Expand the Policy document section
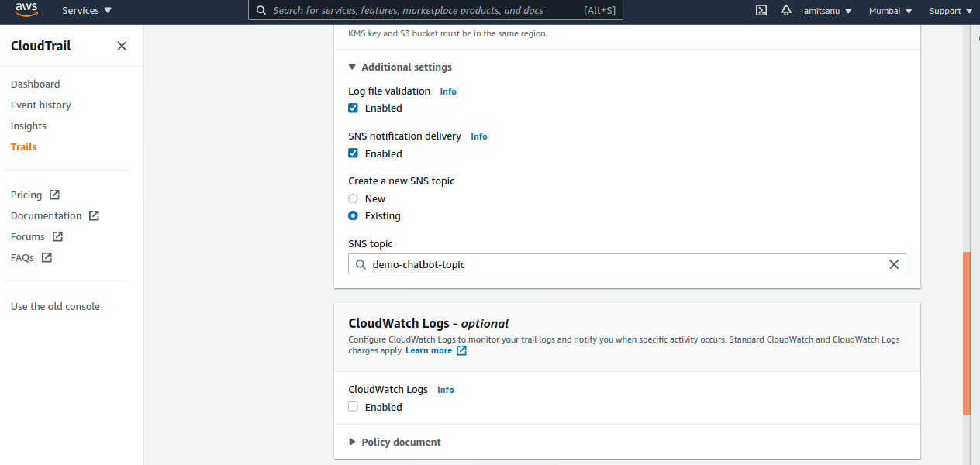This screenshot has height=465, width=980. pos(395,442)
